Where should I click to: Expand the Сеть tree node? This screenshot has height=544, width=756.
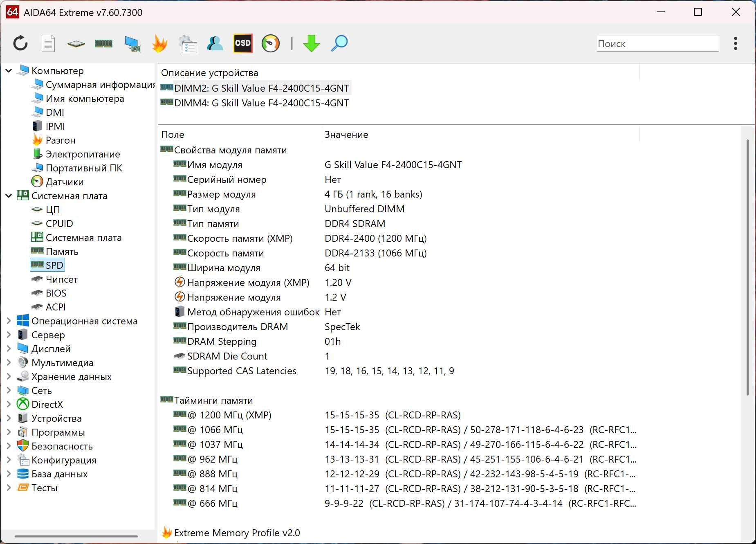pos(9,391)
